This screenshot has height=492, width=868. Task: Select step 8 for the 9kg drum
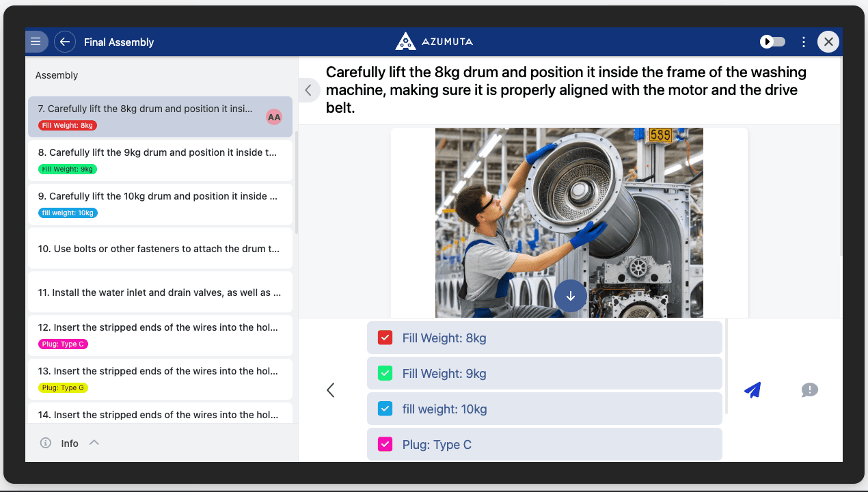pyautogui.click(x=160, y=153)
